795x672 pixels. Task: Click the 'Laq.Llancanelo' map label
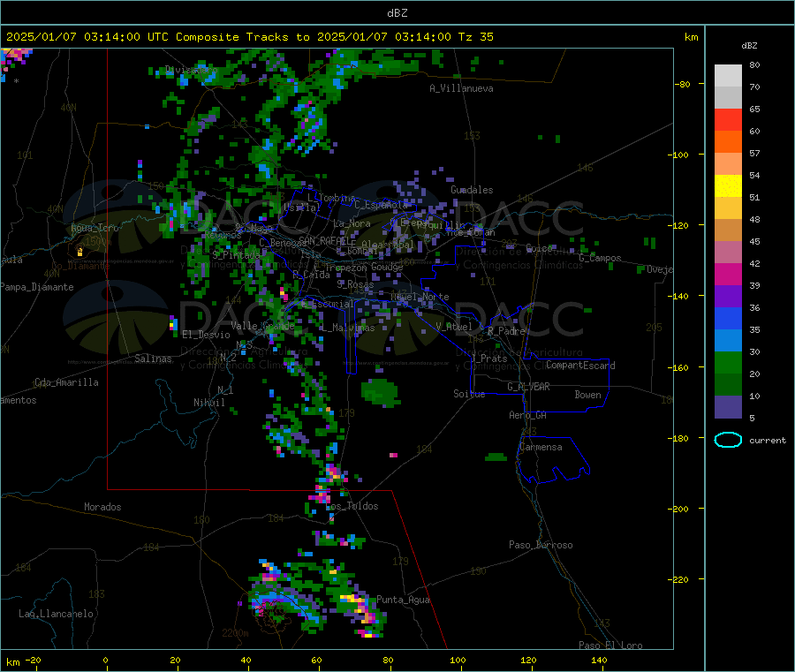point(56,615)
